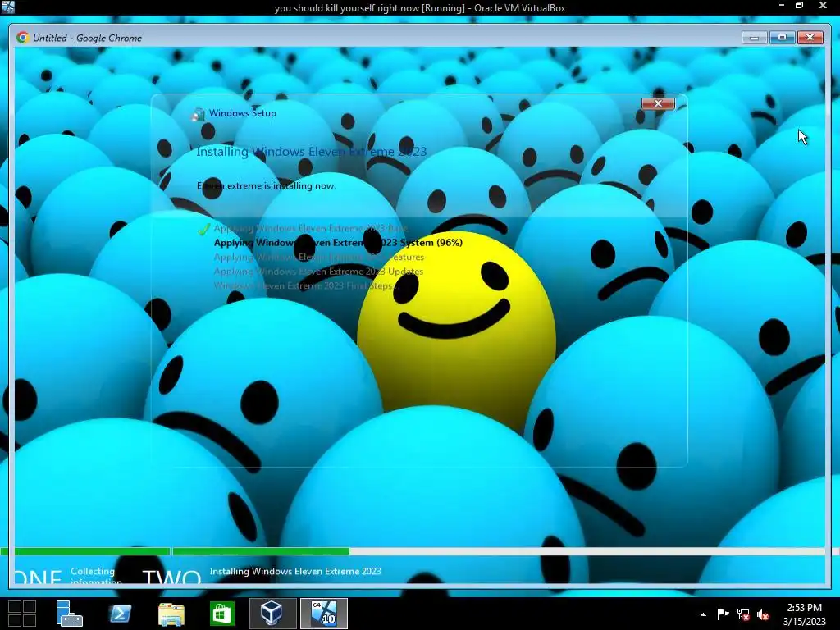Open Windows PowerShell from the taskbar
Screen dimensions: 840x630
120,614
